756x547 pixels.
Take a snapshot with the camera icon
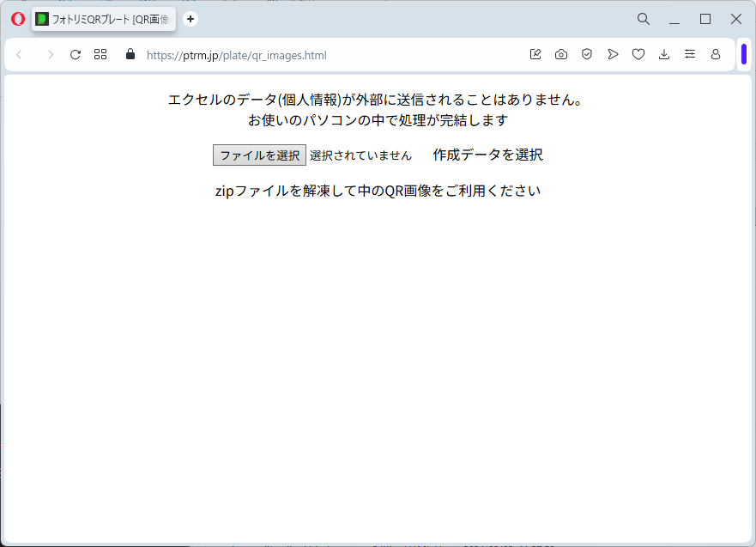tap(561, 55)
